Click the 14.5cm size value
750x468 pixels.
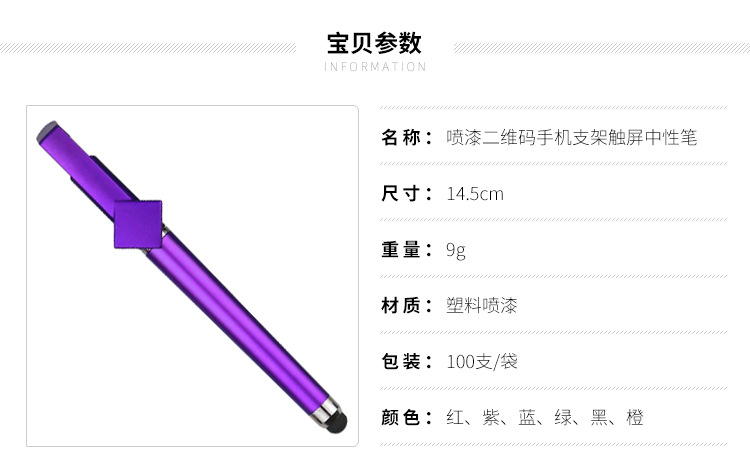[475, 193]
